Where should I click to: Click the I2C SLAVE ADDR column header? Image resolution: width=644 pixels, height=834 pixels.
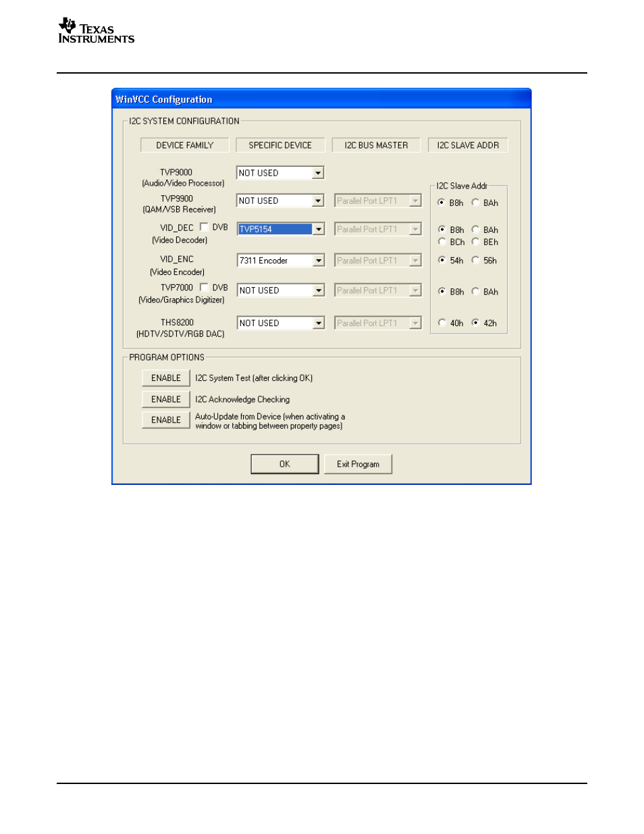(x=468, y=145)
